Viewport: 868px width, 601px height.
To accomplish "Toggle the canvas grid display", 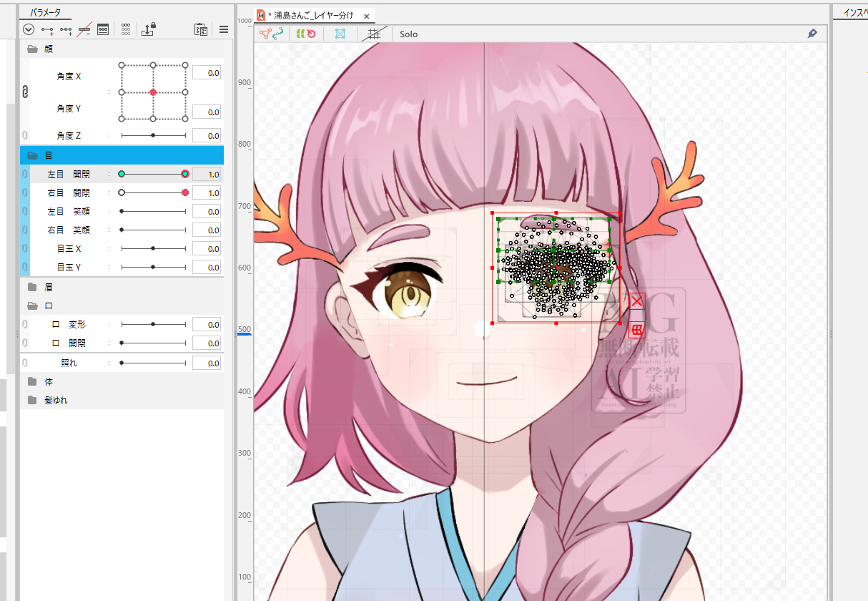I will tap(375, 33).
